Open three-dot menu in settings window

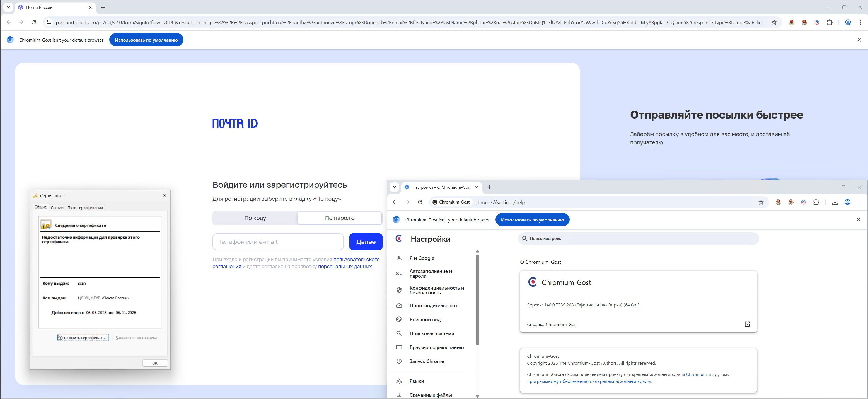(860, 202)
